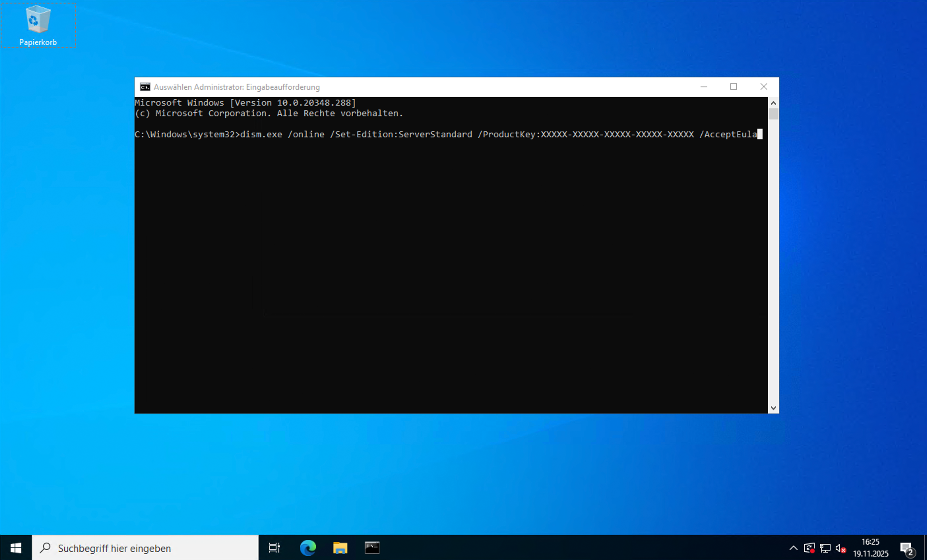This screenshot has width=927, height=560.
Task: Launch Microsoft Edge from the taskbar
Action: click(308, 548)
